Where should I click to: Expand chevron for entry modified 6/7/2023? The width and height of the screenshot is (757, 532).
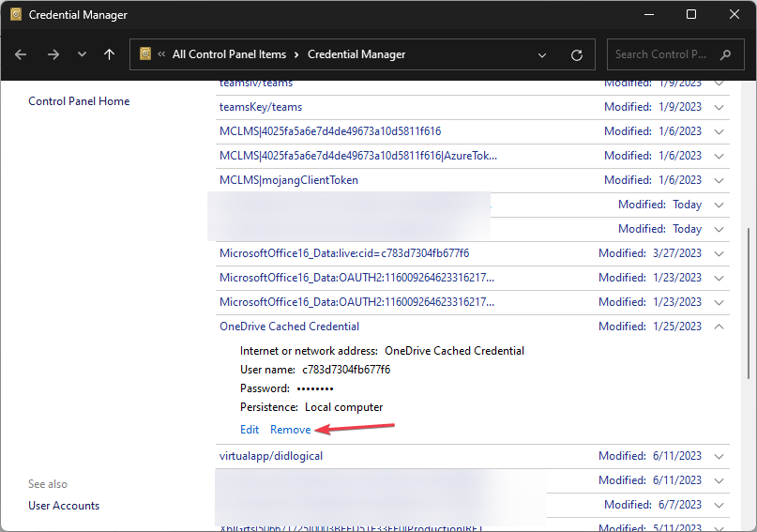pos(719,505)
